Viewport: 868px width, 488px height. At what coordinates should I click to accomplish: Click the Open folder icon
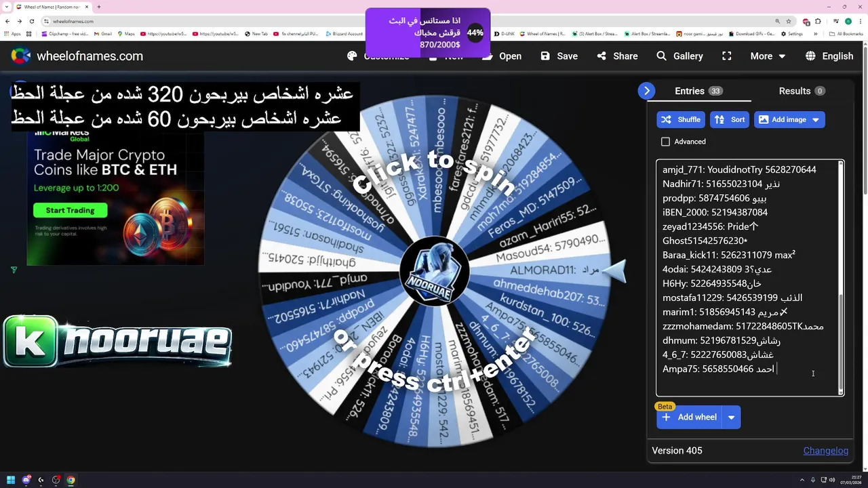pyautogui.click(x=487, y=56)
